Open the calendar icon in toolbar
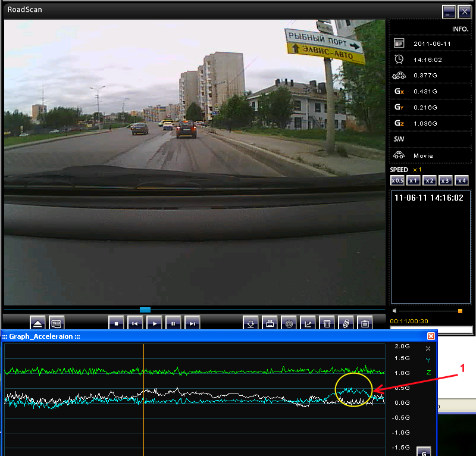 365,323
